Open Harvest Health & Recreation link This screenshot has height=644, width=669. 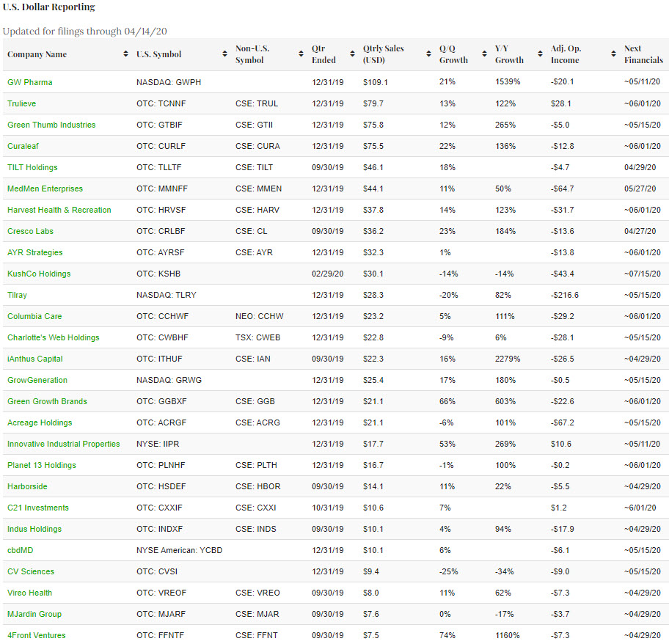(59, 210)
